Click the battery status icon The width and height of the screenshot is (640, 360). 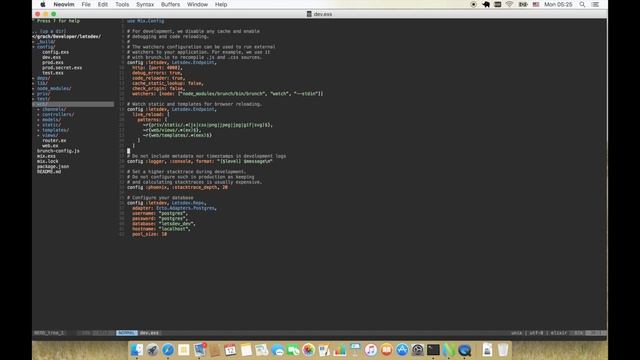click(x=523, y=4)
